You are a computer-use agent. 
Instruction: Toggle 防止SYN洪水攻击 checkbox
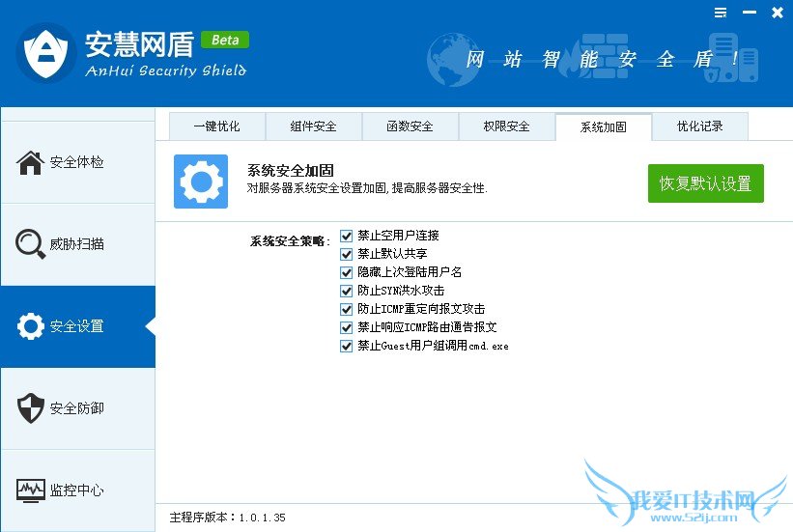click(346, 291)
